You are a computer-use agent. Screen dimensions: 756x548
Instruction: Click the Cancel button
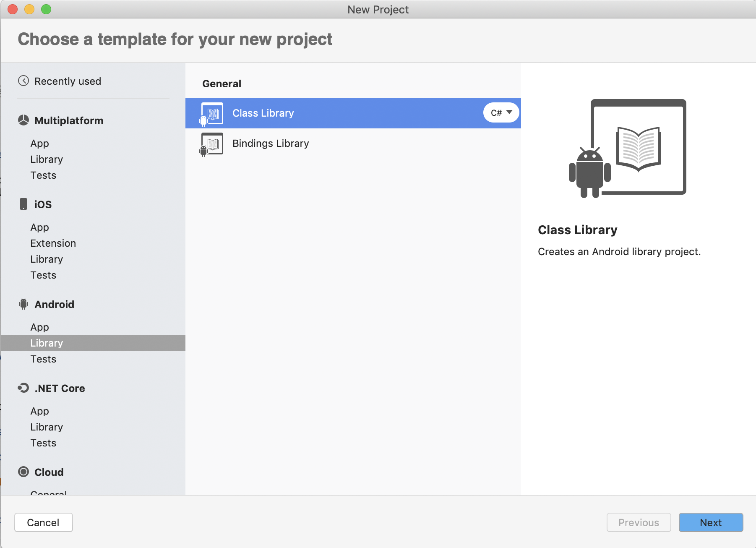(44, 522)
